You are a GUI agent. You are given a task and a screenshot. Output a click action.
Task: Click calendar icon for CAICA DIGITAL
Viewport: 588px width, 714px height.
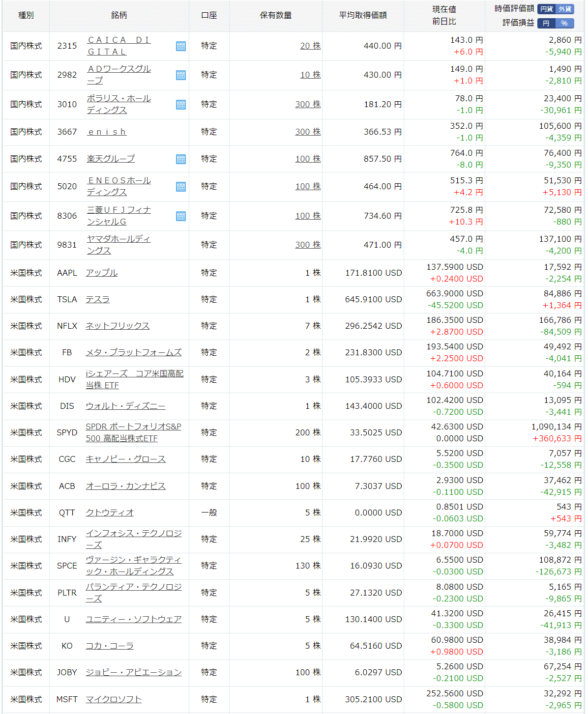pos(181,46)
